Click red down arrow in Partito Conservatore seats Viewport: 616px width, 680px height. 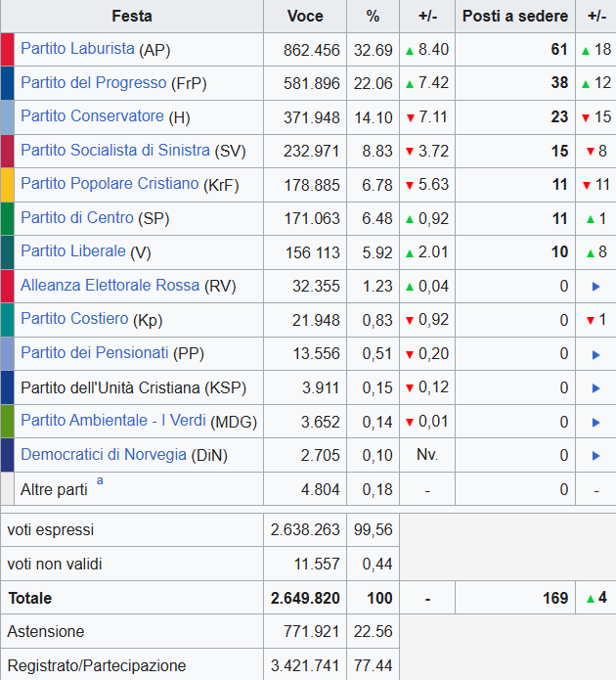click(585, 117)
